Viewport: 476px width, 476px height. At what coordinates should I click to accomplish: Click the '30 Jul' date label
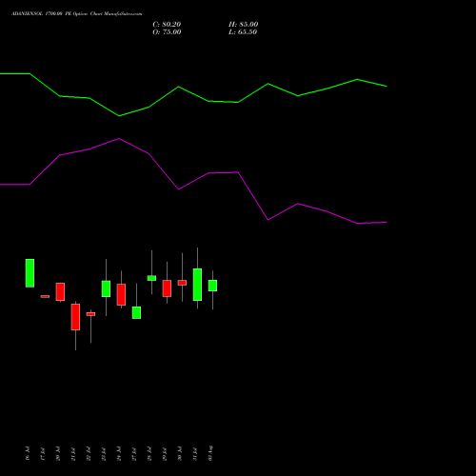click(x=180, y=453)
